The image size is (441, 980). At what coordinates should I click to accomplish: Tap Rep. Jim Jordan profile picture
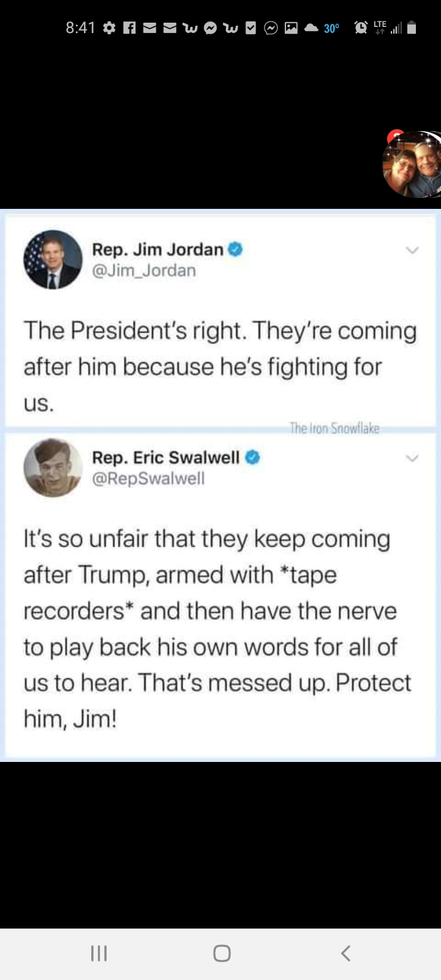(53, 259)
